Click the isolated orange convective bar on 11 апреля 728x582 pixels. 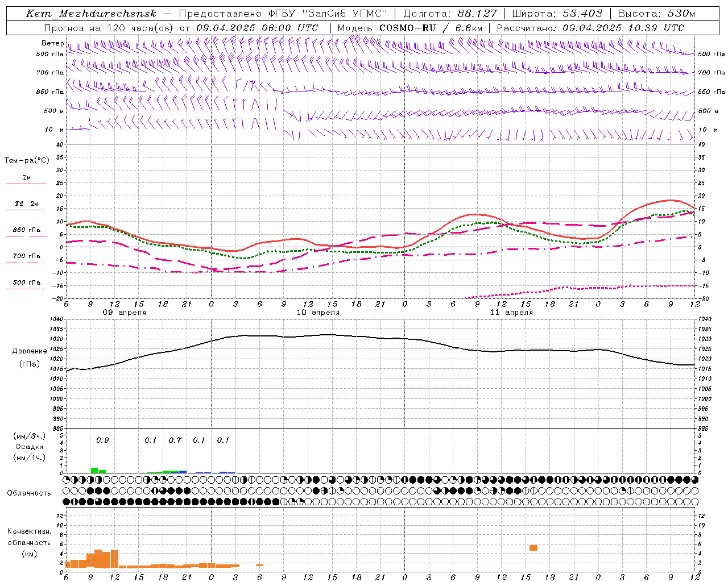click(x=533, y=548)
